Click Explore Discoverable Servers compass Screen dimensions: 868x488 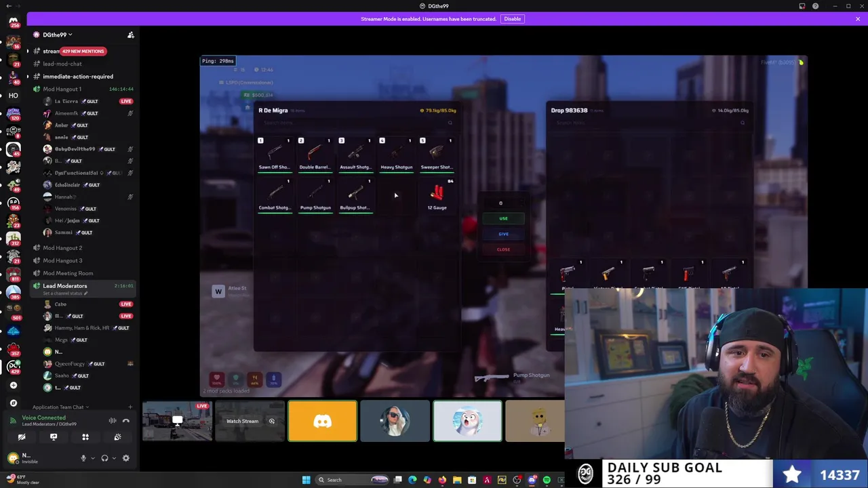pyautogui.click(x=13, y=403)
